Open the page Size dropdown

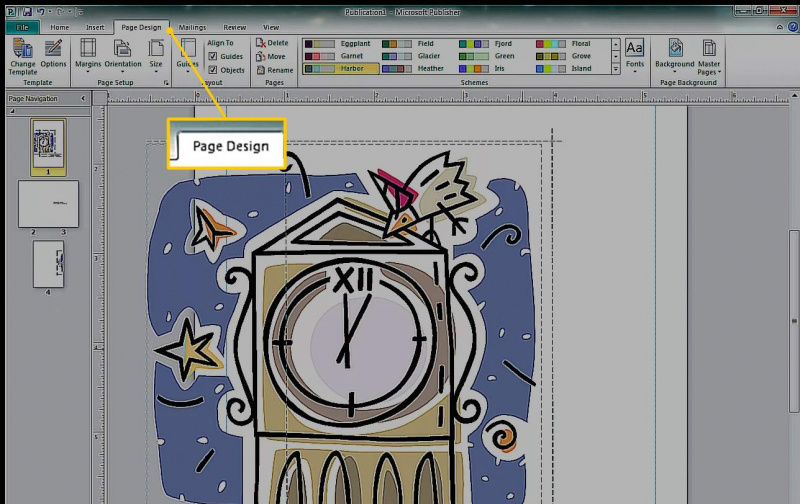(x=156, y=55)
